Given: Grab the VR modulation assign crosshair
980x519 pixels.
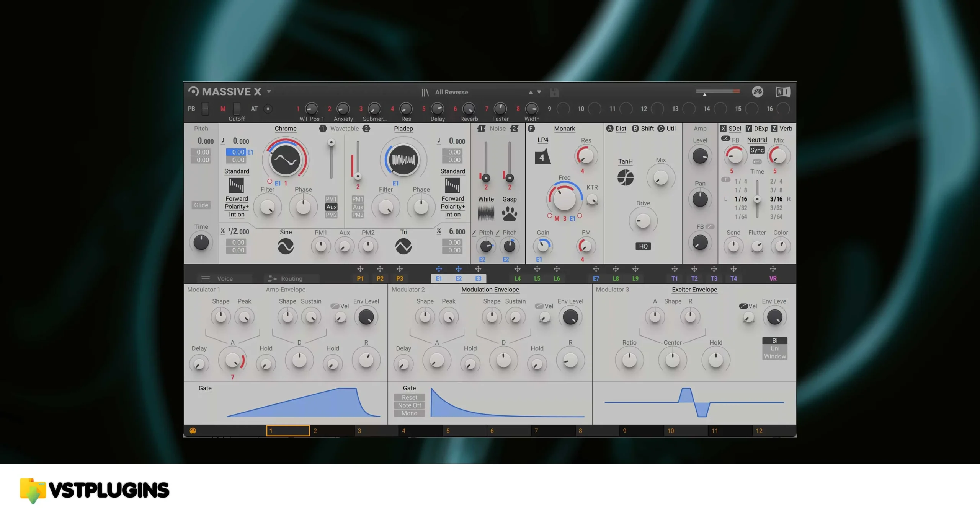Looking at the screenshot, I should (x=773, y=269).
